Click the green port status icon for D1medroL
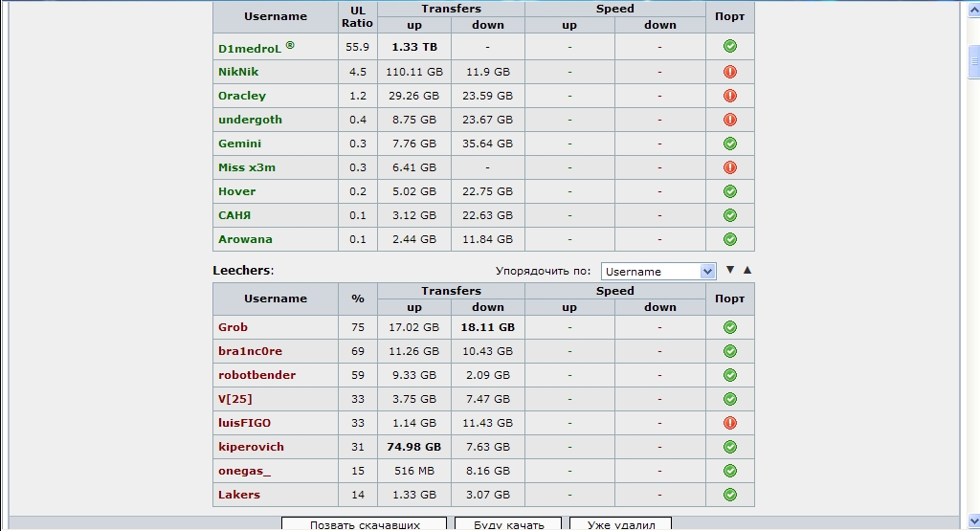Viewport: 980px width, 531px height. (729, 46)
